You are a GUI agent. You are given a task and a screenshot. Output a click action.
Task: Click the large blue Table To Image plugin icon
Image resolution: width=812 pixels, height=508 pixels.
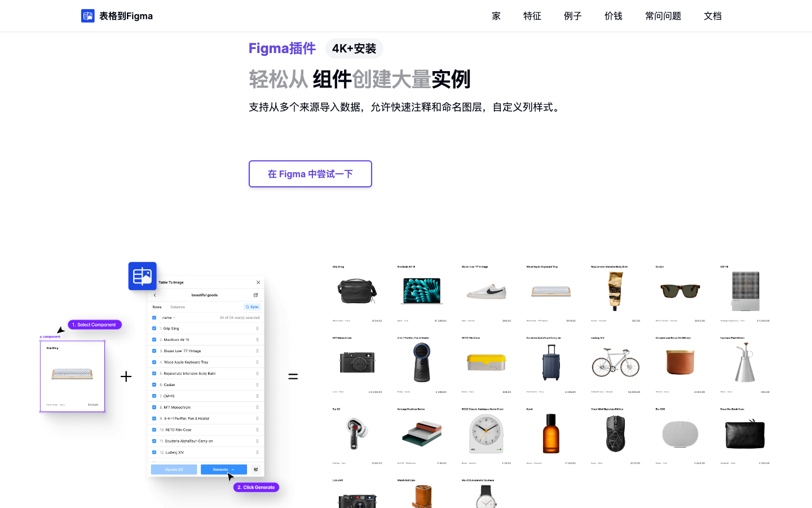pos(142,276)
